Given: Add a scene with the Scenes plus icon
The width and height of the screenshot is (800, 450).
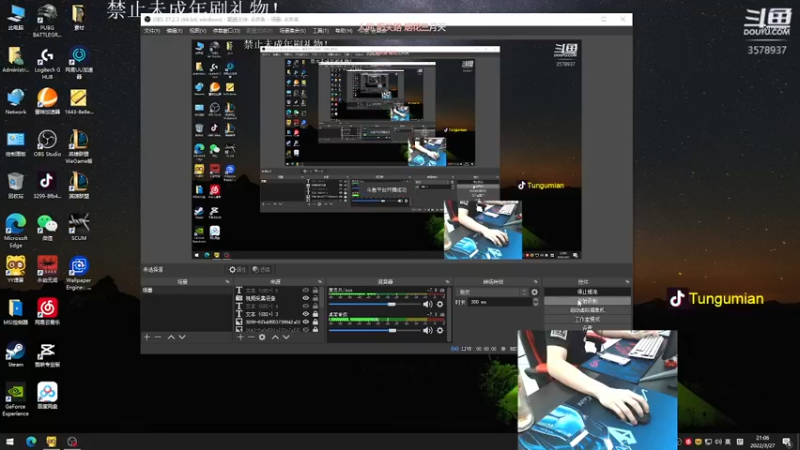Looking at the screenshot, I should point(147,337).
